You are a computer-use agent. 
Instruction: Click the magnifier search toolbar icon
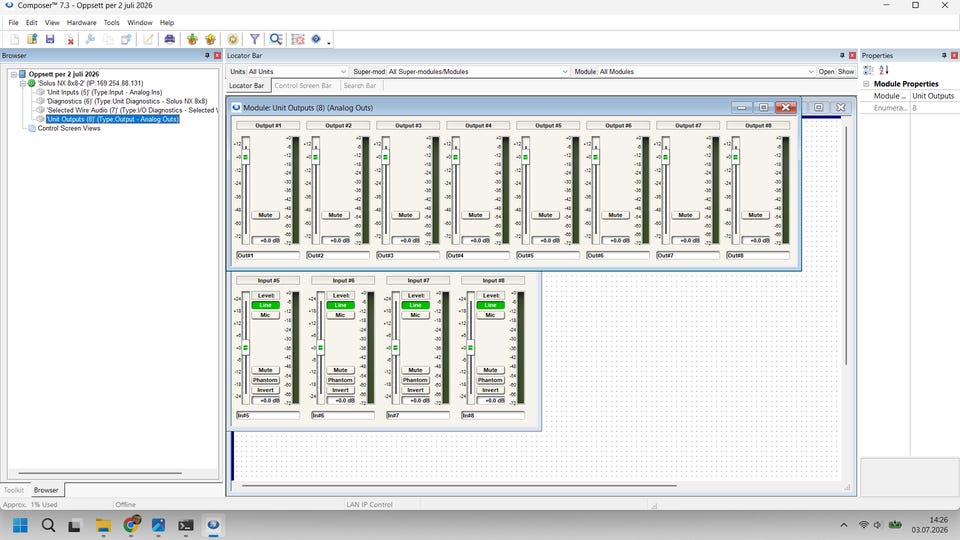(276, 39)
